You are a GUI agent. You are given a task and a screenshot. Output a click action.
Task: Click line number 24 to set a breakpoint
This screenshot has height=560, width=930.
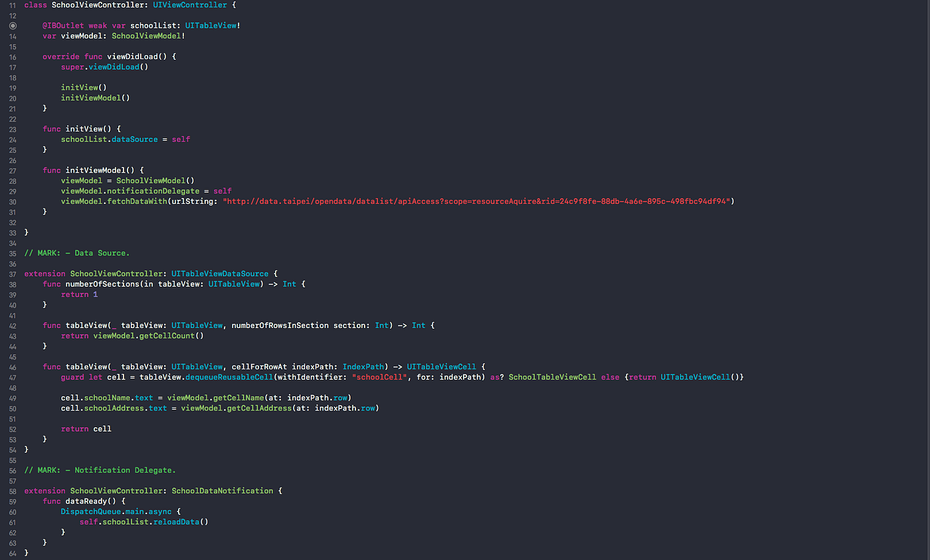pos(12,139)
